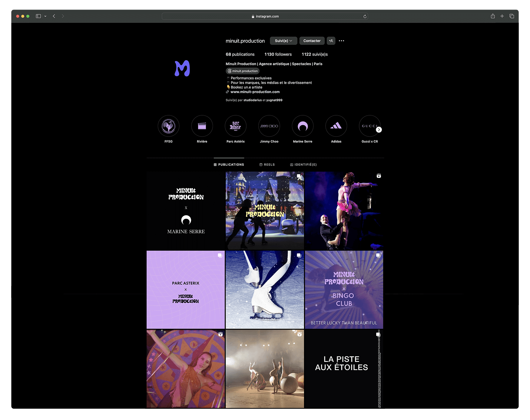Toggle the Safari sidebar
This screenshot has width=530, height=420.
(x=38, y=16)
